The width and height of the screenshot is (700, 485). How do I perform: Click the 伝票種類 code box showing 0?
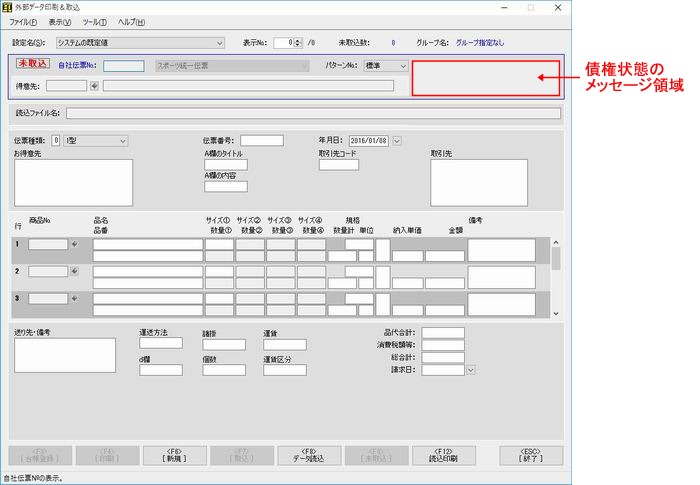click(56, 141)
